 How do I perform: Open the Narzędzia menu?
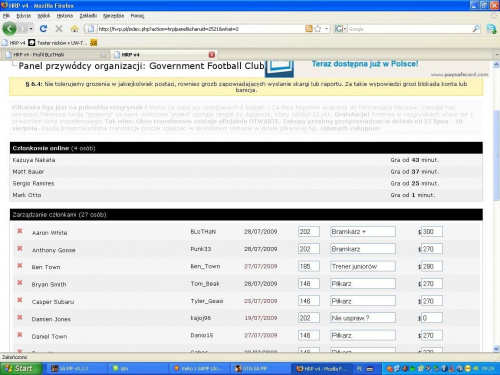(113, 16)
